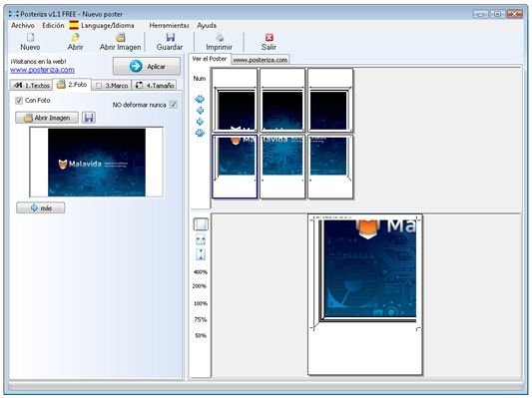The height and width of the screenshot is (398, 532).
Task: Select the top-left poster page thumbnail
Action: (x=235, y=100)
